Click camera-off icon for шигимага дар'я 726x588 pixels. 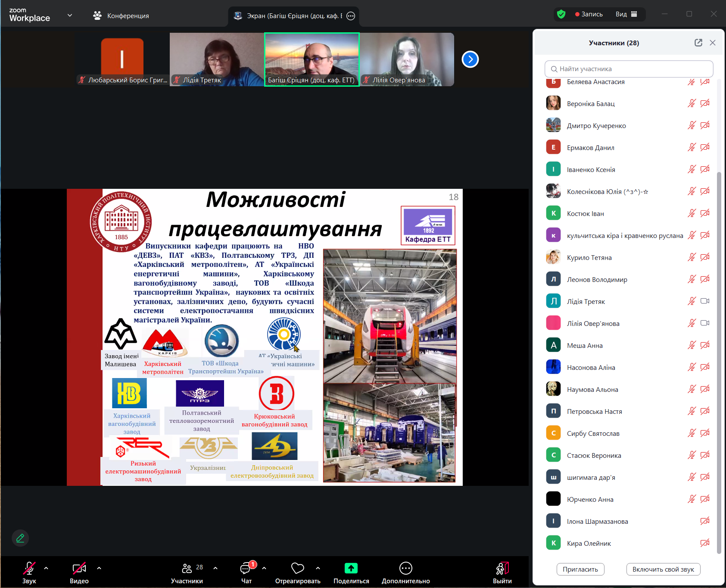(x=705, y=477)
